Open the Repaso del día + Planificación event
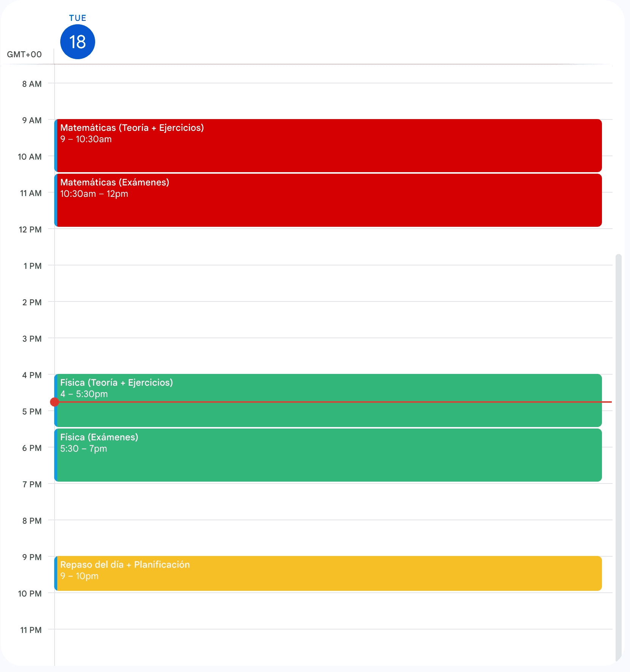The image size is (630, 672). [328, 573]
